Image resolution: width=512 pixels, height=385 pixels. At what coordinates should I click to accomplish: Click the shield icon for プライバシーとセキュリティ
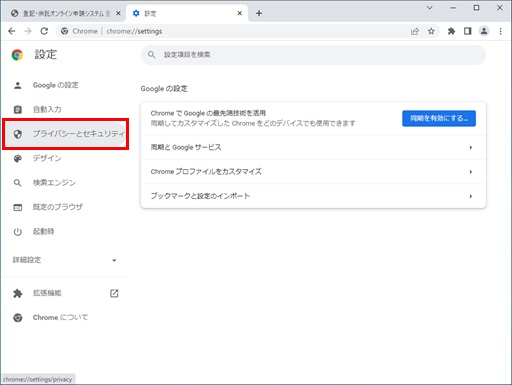[x=18, y=134]
